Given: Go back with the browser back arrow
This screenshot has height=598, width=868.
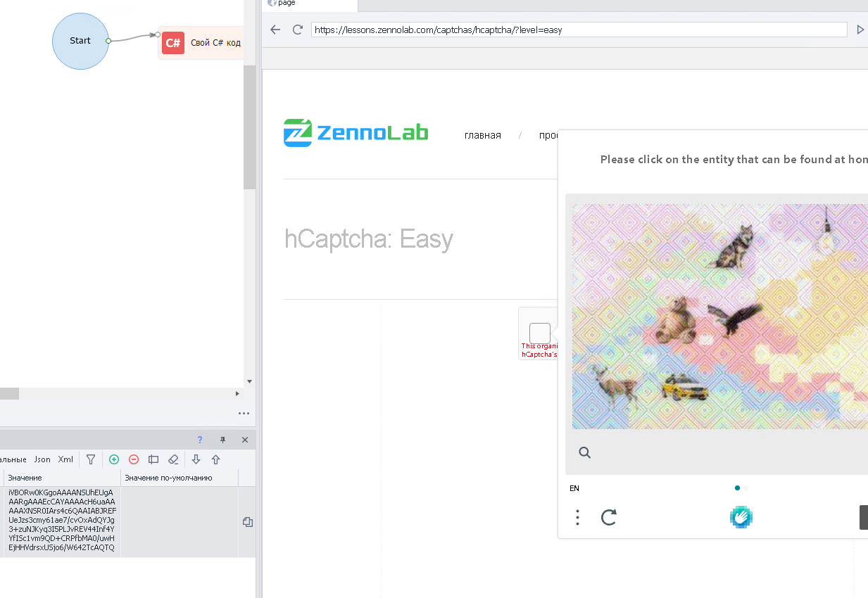Looking at the screenshot, I should (x=275, y=30).
